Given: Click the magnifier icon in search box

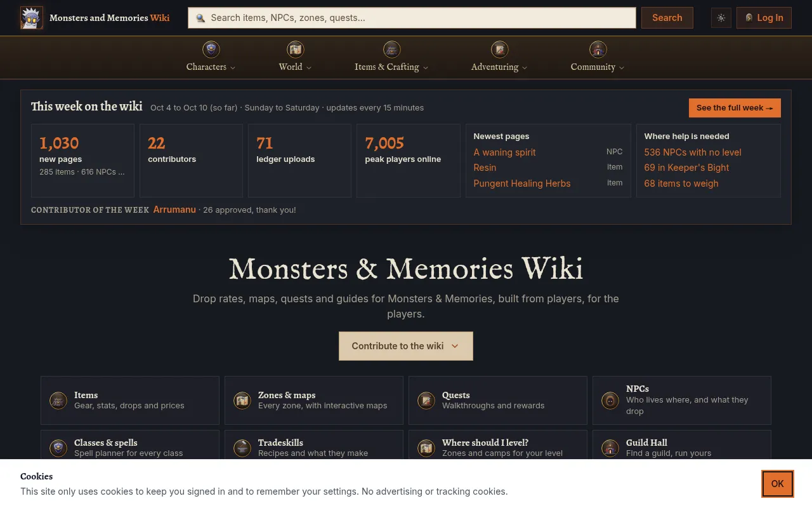Looking at the screenshot, I should tap(200, 18).
